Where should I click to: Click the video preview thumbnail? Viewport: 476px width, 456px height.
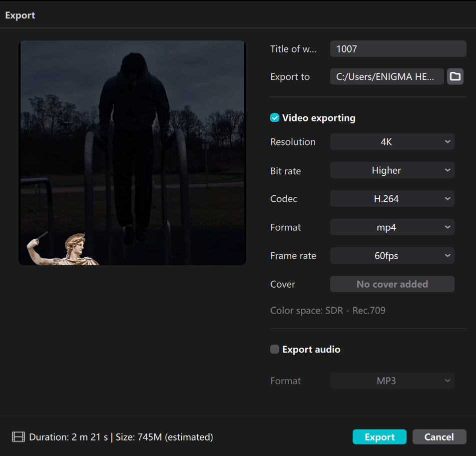pos(132,153)
